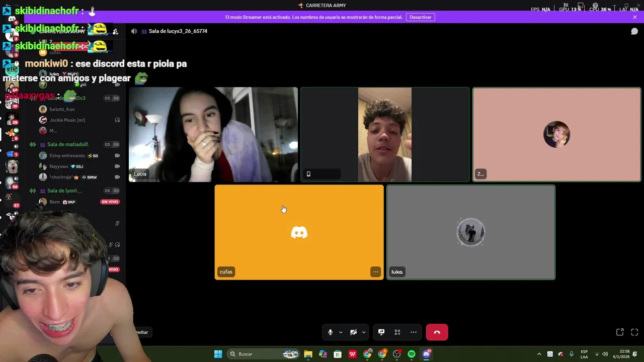Select the curly-haired guy's mobile video tile
Screen dimensions: 644x362
[385, 135]
